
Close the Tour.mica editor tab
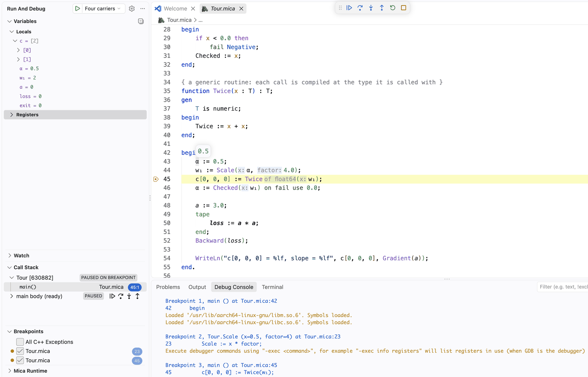click(241, 8)
